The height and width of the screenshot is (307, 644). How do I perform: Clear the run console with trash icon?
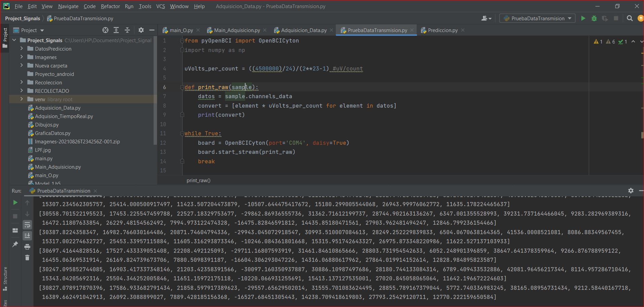(27, 258)
